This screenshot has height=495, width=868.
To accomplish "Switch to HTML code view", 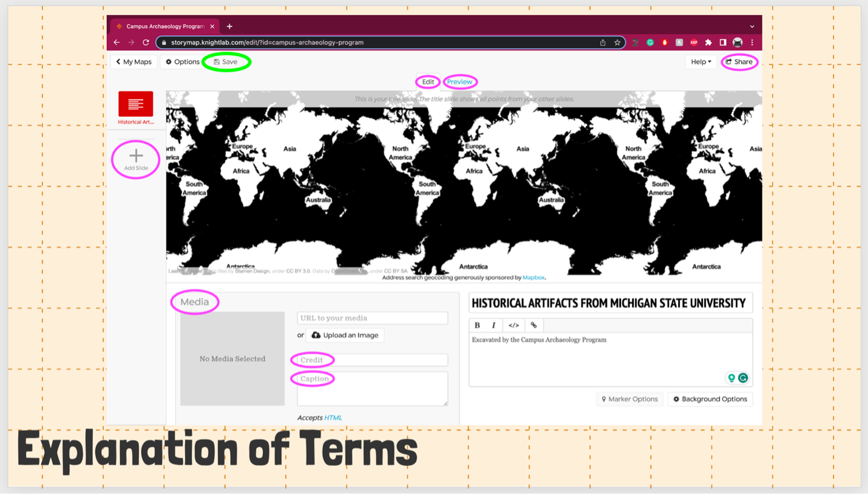I will click(x=514, y=326).
